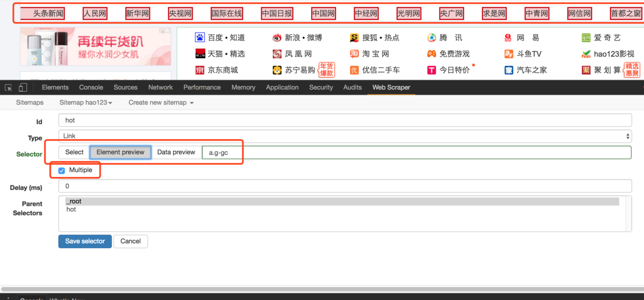This screenshot has height=300, width=644.
Task: Select hot in Parent Selectors list
Action: 342,210
